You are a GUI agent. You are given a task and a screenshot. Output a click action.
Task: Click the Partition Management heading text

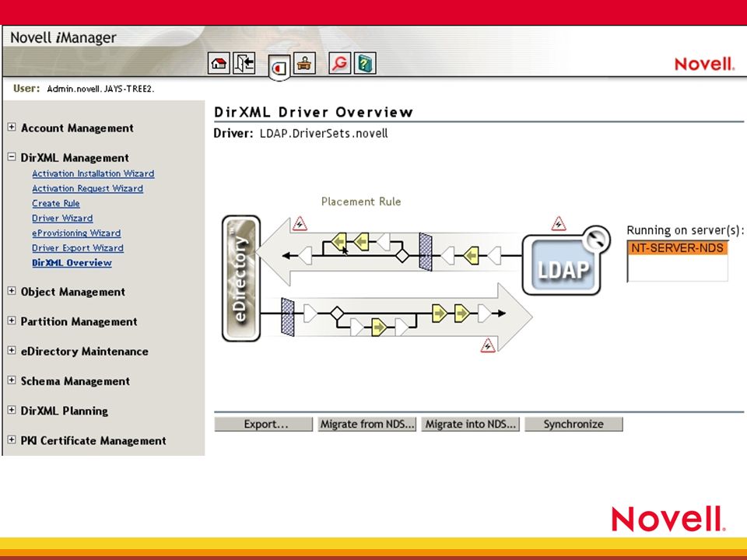click(79, 322)
